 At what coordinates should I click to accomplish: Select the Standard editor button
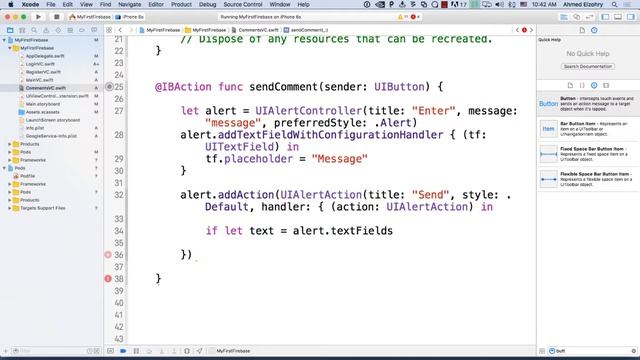coord(564,17)
